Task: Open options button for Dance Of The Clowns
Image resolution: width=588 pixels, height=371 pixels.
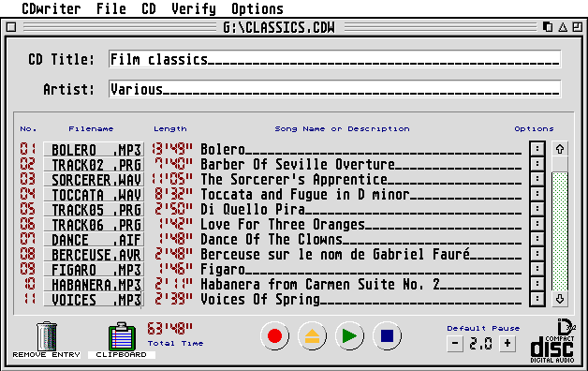Action: pos(537,239)
